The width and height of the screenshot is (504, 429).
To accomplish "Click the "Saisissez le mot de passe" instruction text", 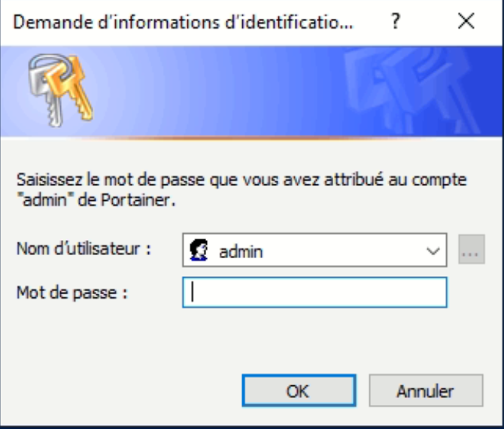I will coord(241,190).
